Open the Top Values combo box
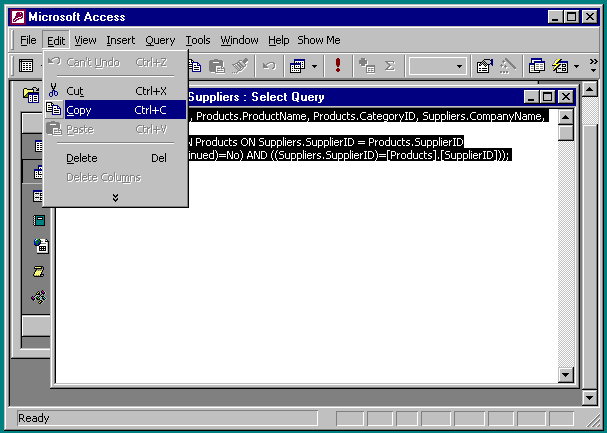The image size is (607, 433). 438,66
